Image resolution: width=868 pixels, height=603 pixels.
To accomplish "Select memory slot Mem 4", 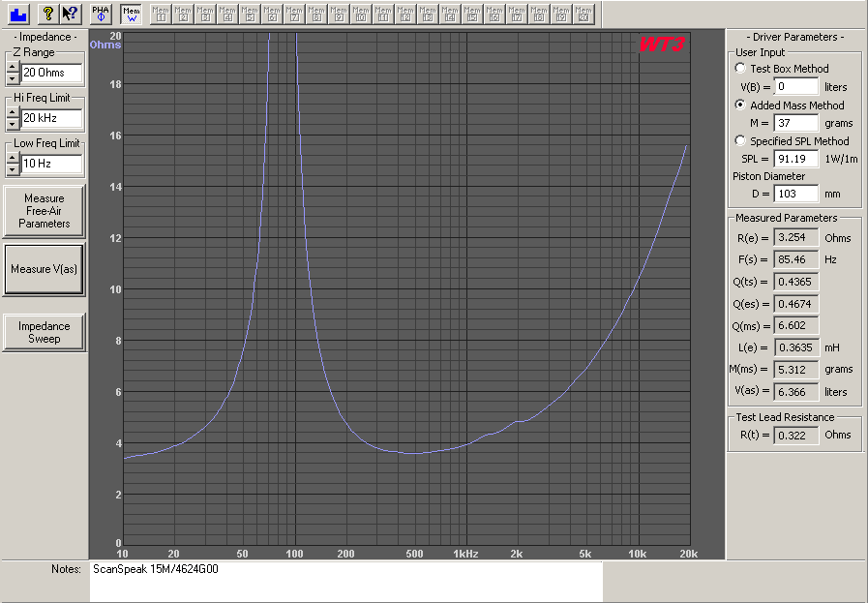I will 227,14.
